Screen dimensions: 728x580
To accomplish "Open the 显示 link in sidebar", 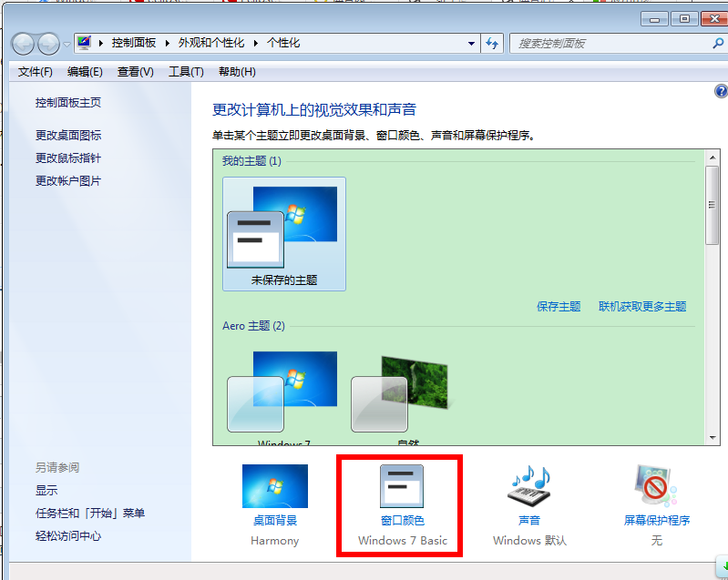I will pyautogui.click(x=46, y=491).
